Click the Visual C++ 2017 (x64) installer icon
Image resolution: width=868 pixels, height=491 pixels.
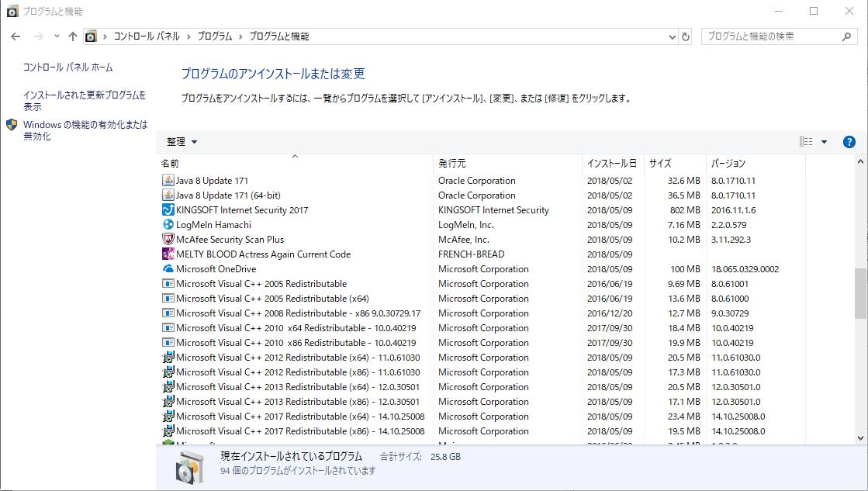(168, 417)
